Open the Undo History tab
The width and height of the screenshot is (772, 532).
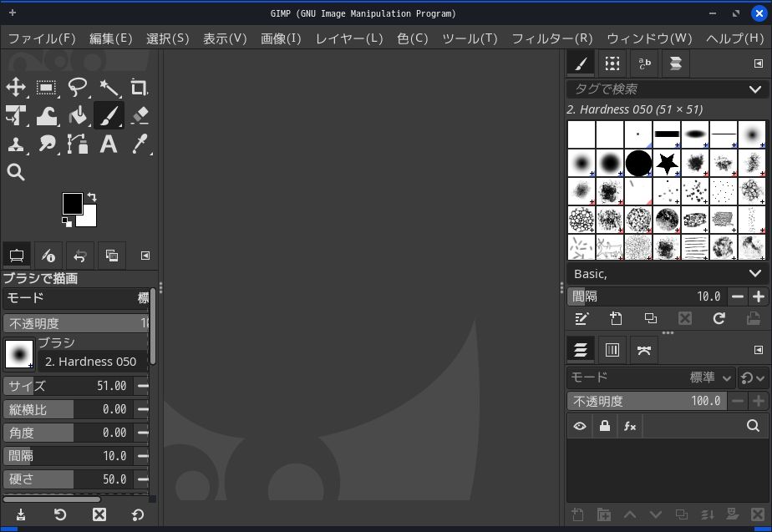coord(79,256)
